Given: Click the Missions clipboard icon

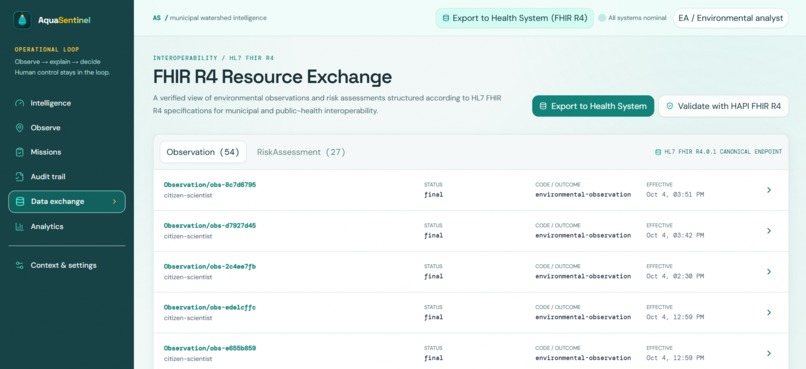Looking at the screenshot, I should coord(20,152).
